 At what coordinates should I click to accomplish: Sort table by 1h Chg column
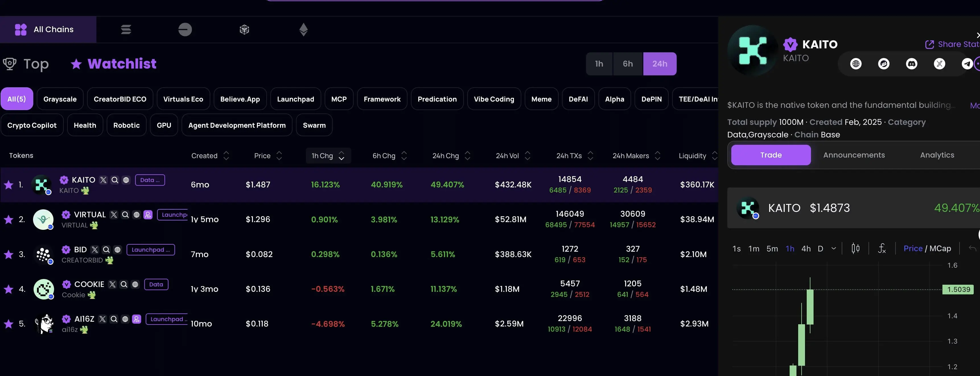(x=328, y=156)
